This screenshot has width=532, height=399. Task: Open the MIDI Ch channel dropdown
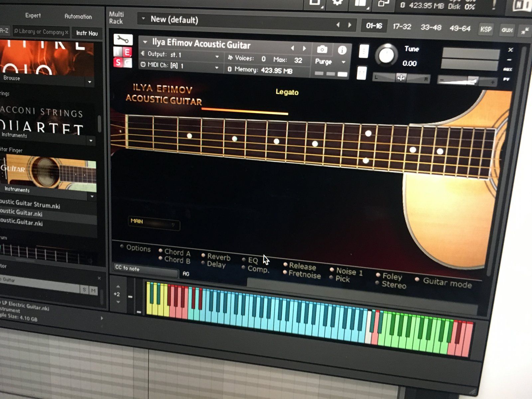[x=216, y=68]
